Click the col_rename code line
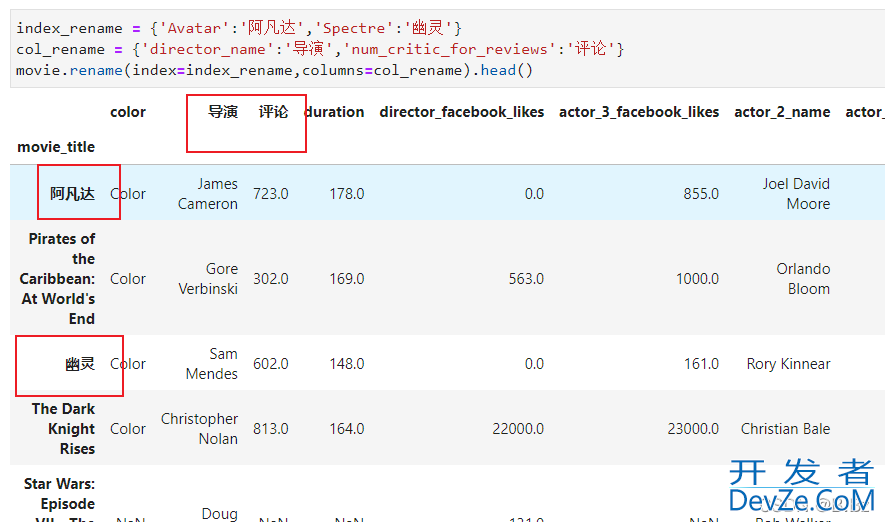 click(x=320, y=49)
